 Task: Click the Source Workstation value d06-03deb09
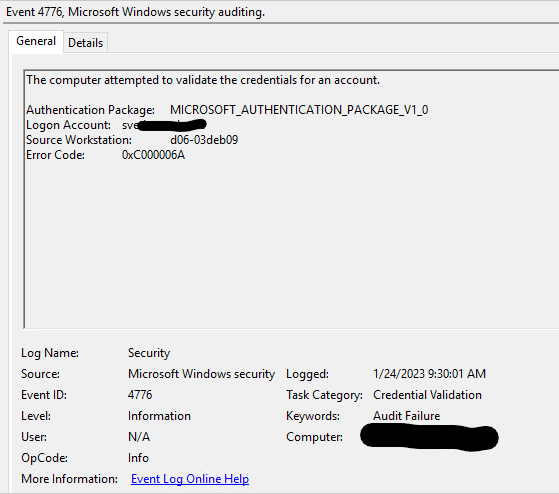[x=204, y=140]
